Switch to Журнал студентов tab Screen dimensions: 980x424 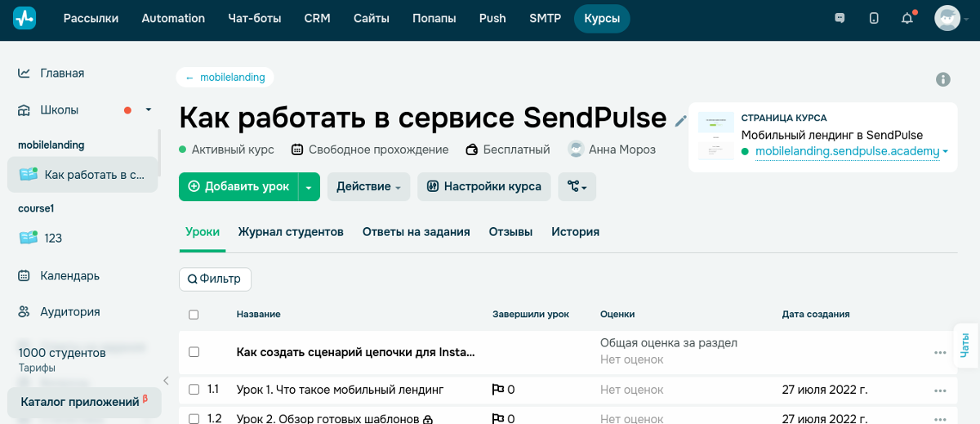click(291, 232)
